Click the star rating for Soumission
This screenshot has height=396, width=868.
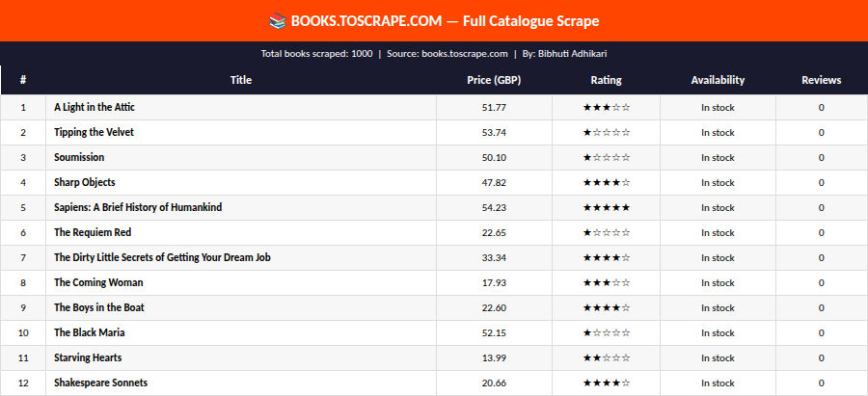(x=607, y=157)
